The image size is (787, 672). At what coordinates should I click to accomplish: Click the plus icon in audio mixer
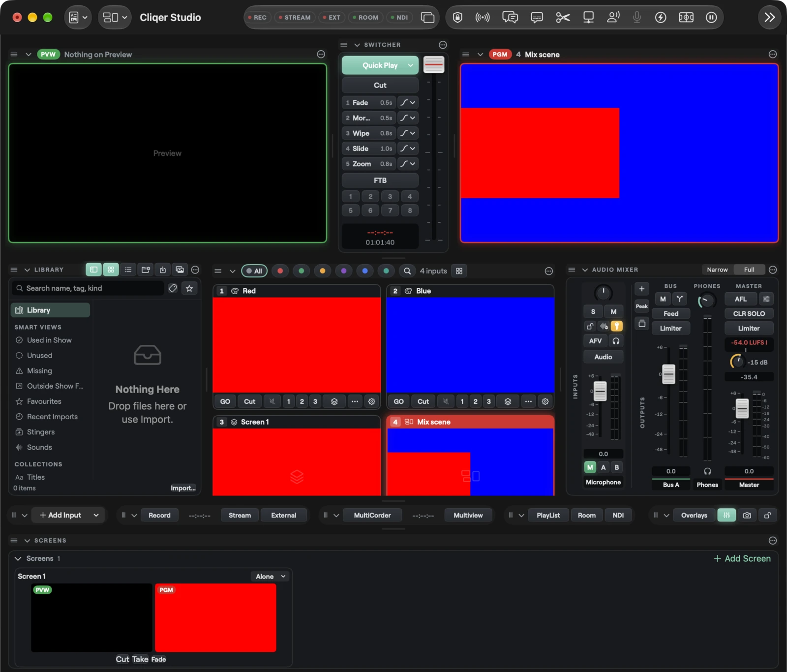click(x=642, y=289)
